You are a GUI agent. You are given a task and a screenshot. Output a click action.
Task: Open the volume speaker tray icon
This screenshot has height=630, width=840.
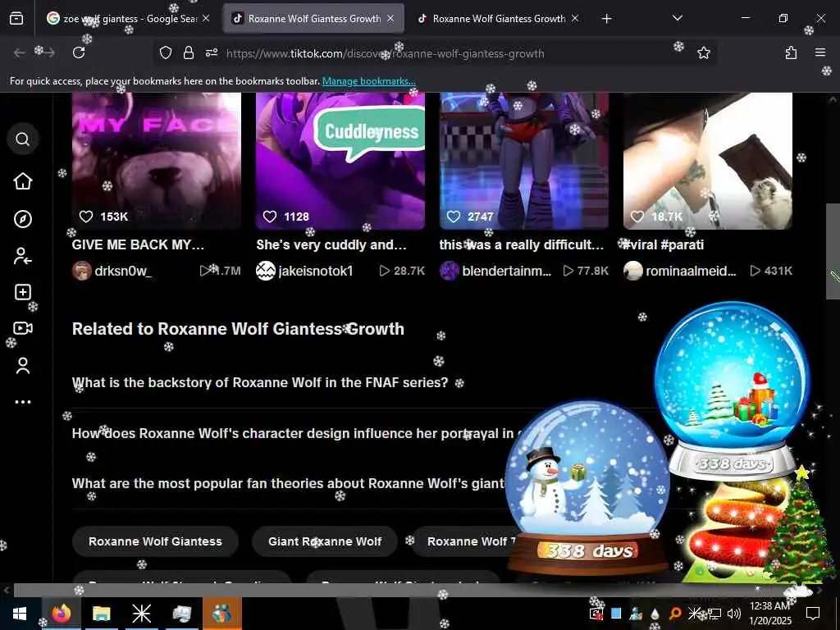[734, 614]
